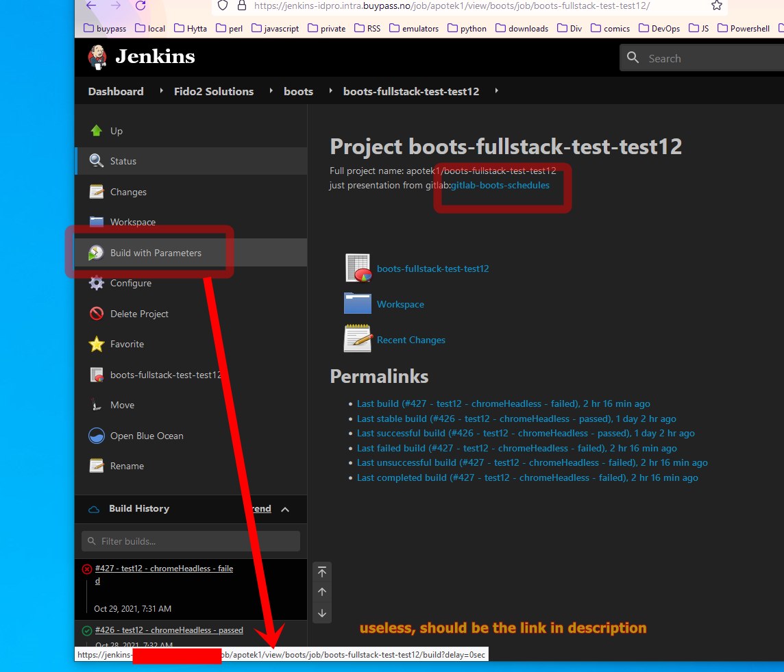Click the Jenkins butler logo

tap(97, 57)
